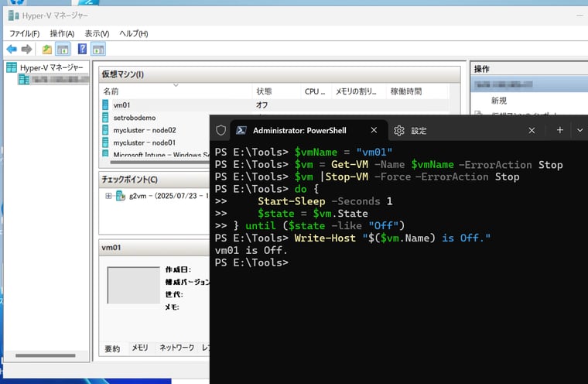The width and height of the screenshot is (588, 384).
Task: Click the blurred server header in 操作 pane
Action: point(529,84)
